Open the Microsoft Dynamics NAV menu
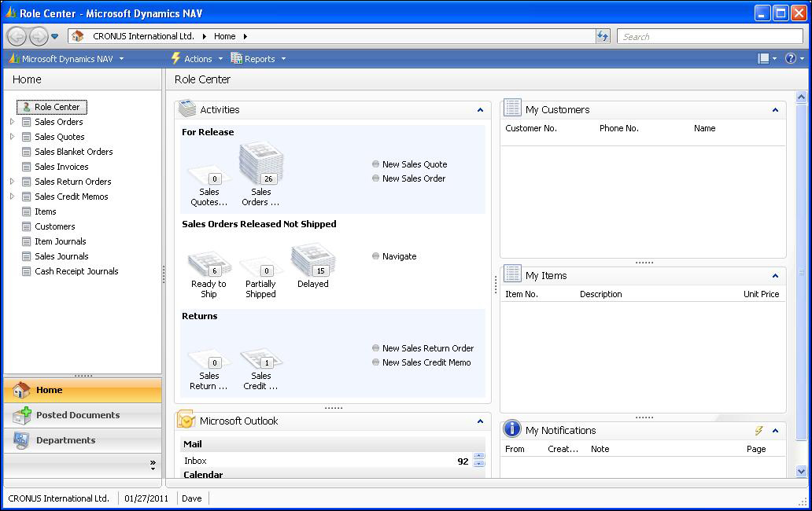Screen dimensions: 812x511 66,59
